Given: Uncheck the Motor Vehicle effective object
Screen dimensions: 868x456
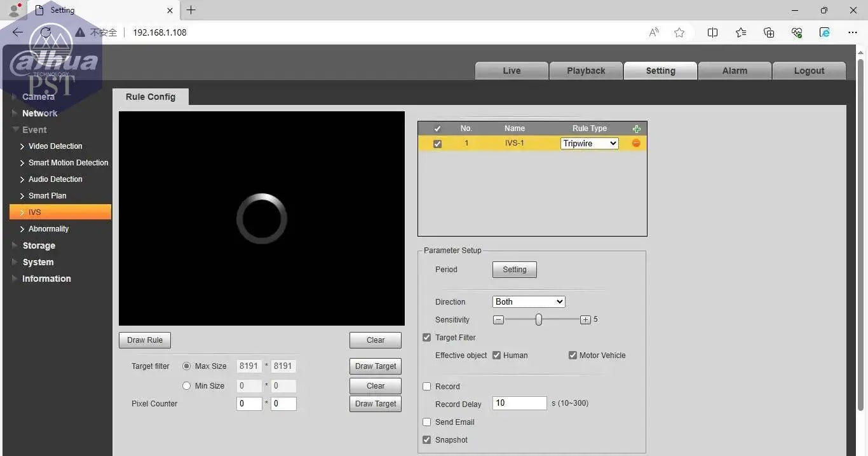Looking at the screenshot, I should click(x=573, y=356).
